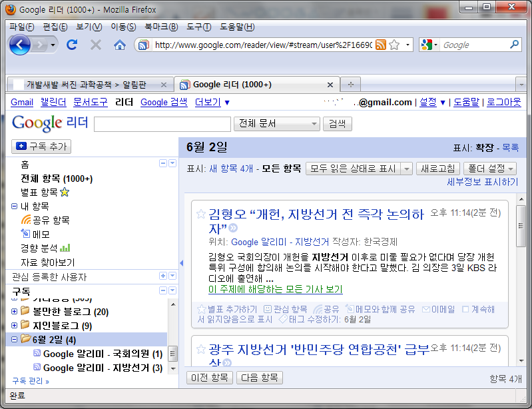
Task: Click the Firefox reload button
Action: coord(72,45)
